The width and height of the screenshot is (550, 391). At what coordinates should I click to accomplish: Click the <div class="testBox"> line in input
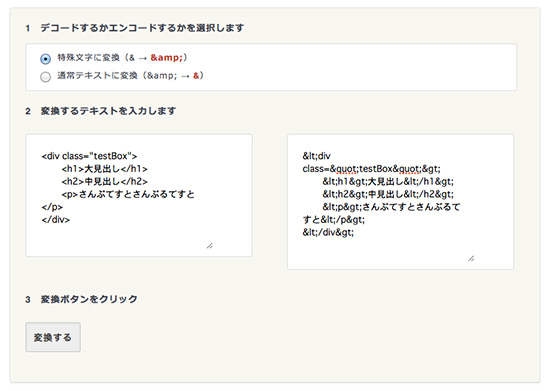coord(89,156)
